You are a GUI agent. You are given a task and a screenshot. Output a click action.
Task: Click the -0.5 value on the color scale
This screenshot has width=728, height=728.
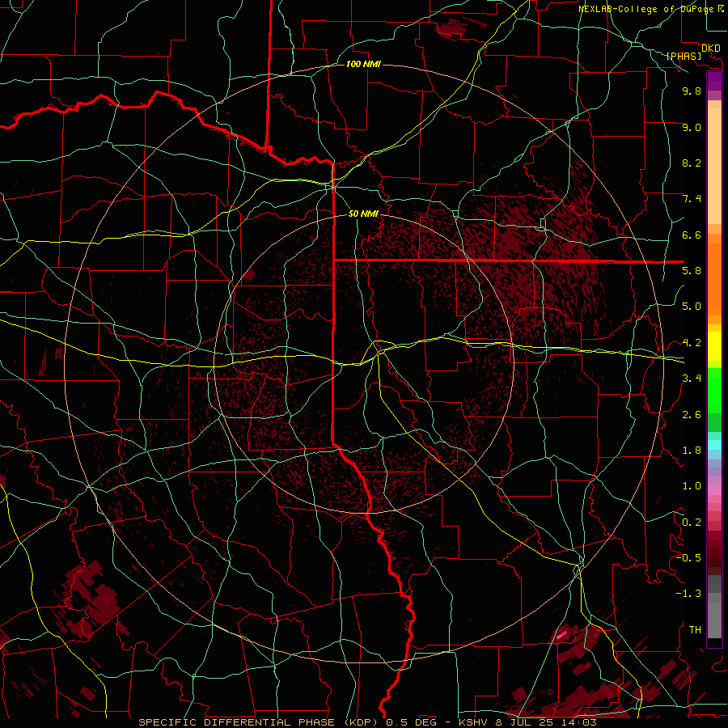689,558
